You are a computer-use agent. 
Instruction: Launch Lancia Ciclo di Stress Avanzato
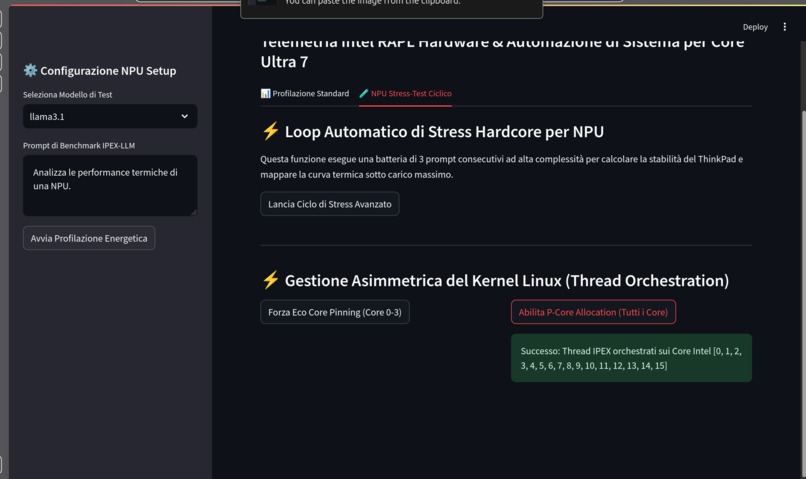[x=329, y=204]
